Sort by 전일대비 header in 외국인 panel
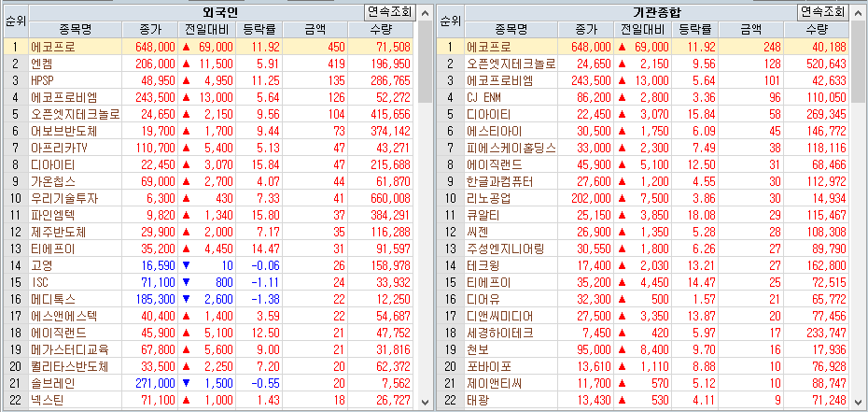868x412 pixels. tap(206, 29)
